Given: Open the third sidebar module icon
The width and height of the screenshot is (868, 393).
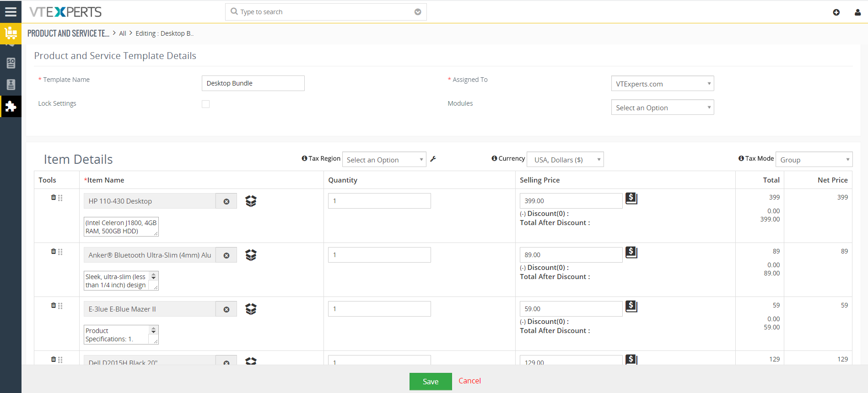Looking at the screenshot, I should (11, 85).
